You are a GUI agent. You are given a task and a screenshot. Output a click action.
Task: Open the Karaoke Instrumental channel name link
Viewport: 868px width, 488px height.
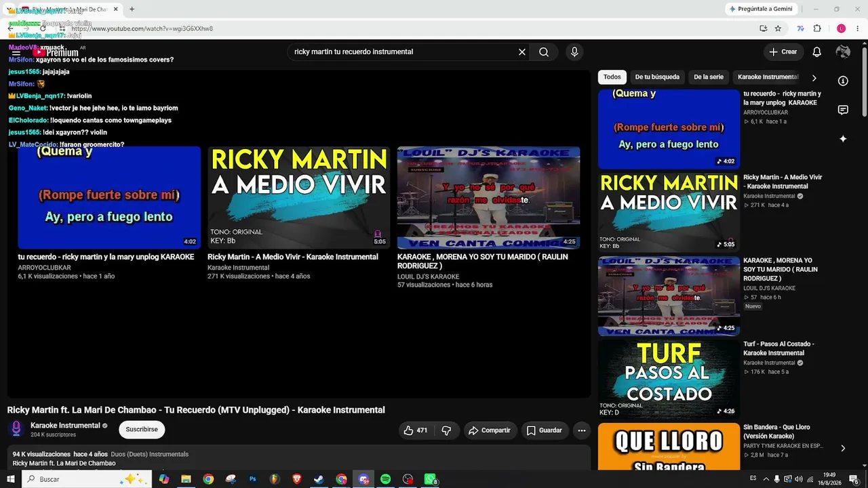tap(65, 426)
